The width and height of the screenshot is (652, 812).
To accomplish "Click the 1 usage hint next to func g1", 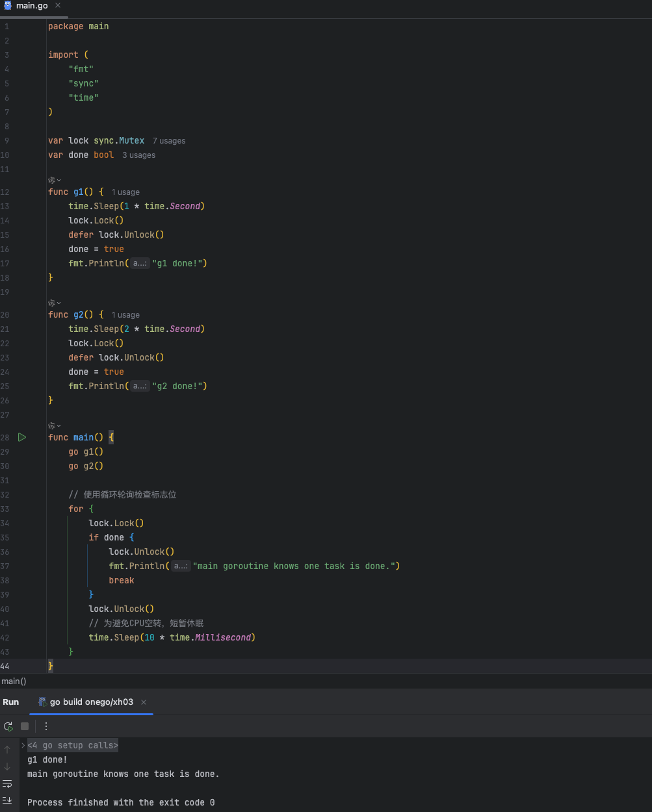I will click(x=125, y=192).
